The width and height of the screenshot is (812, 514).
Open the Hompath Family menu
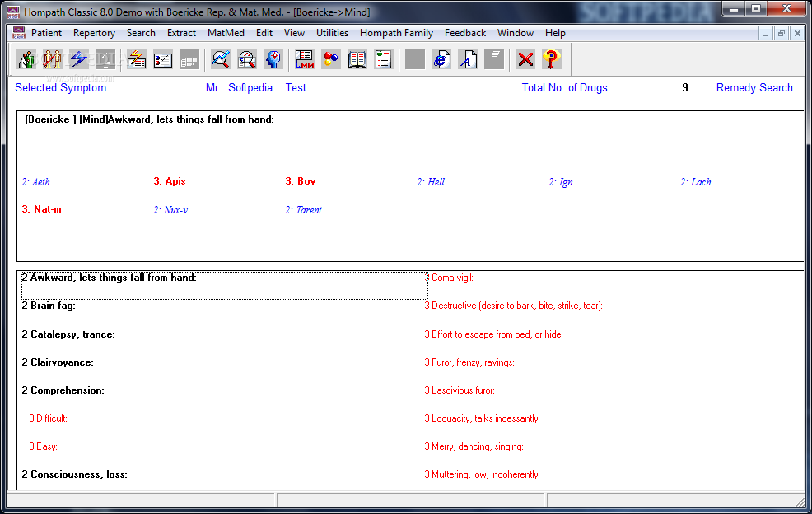pyautogui.click(x=396, y=33)
